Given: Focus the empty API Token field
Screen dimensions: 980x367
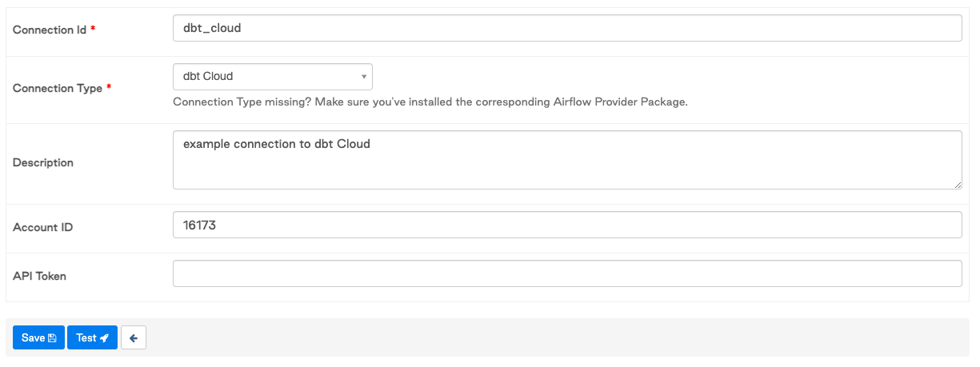Looking at the screenshot, I should coord(566,274).
